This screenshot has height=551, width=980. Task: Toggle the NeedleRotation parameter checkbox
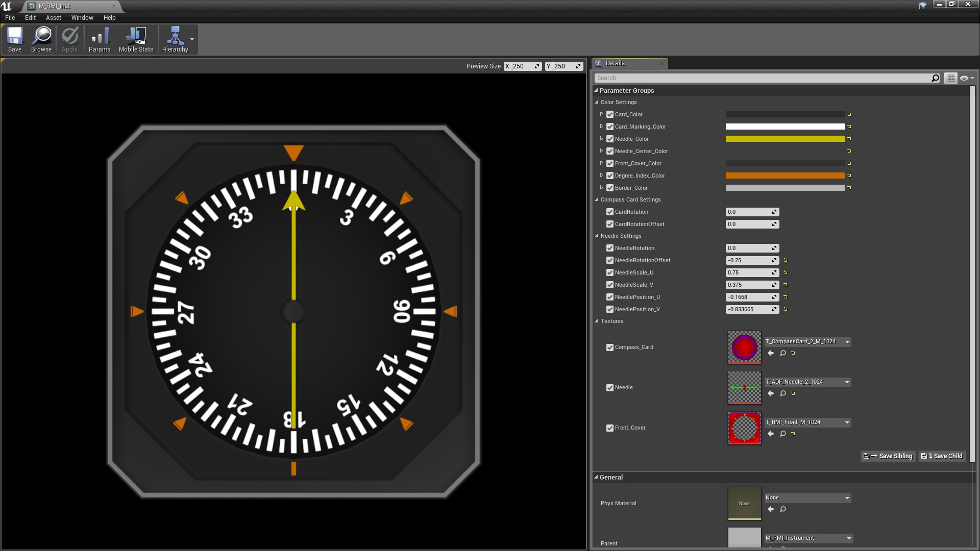pyautogui.click(x=609, y=248)
